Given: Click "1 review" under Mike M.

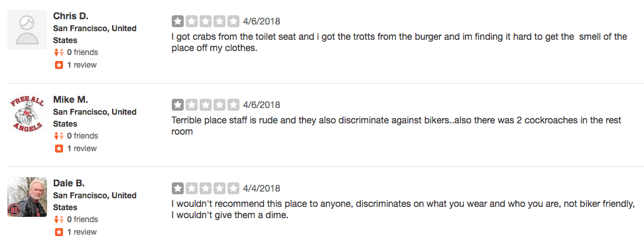Looking at the screenshot, I should coord(82,149).
